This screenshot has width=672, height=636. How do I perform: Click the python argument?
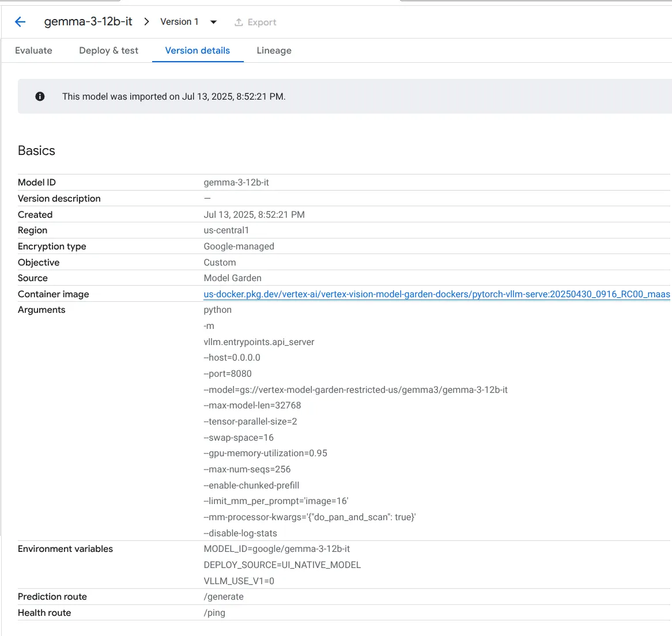click(218, 310)
